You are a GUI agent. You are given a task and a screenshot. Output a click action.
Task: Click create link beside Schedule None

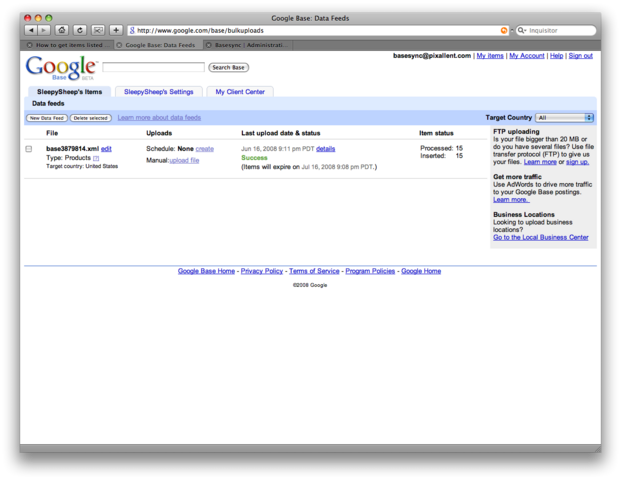[x=205, y=149]
